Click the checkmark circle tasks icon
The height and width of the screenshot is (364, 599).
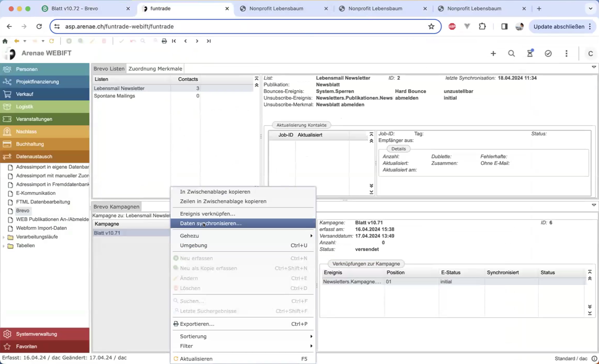[548, 54]
